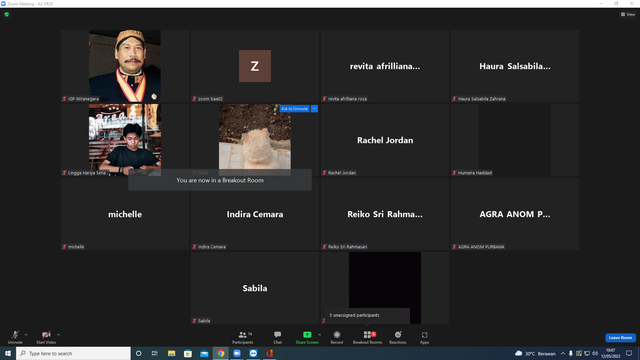Click the 'You are now in a Breakout Room' notice

coord(220,180)
